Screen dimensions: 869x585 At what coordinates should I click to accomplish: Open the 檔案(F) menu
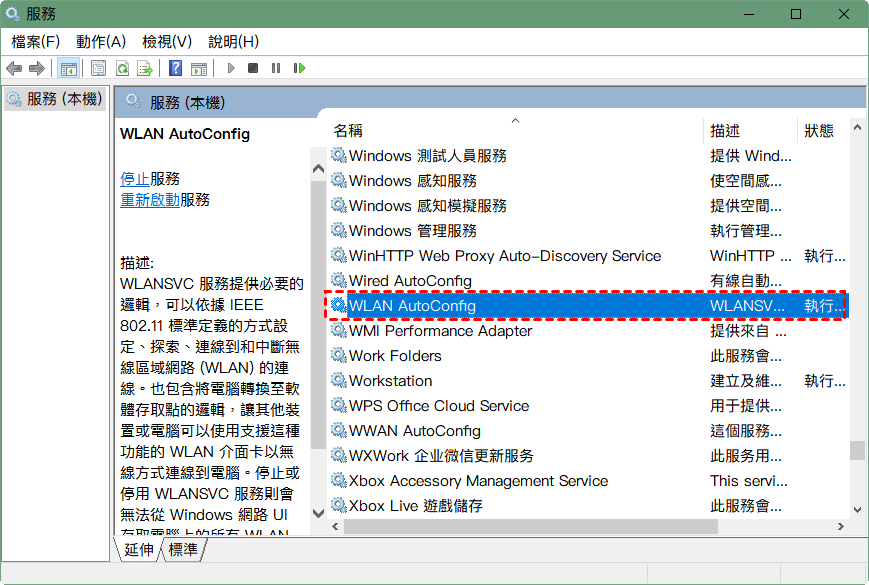click(x=35, y=42)
